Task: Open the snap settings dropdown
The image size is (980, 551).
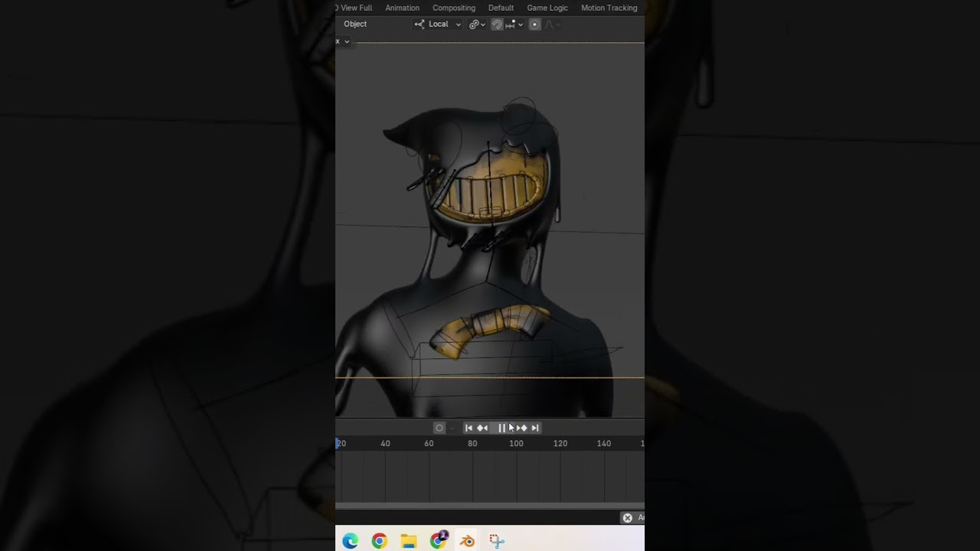Action: pyautogui.click(x=514, y=24)
